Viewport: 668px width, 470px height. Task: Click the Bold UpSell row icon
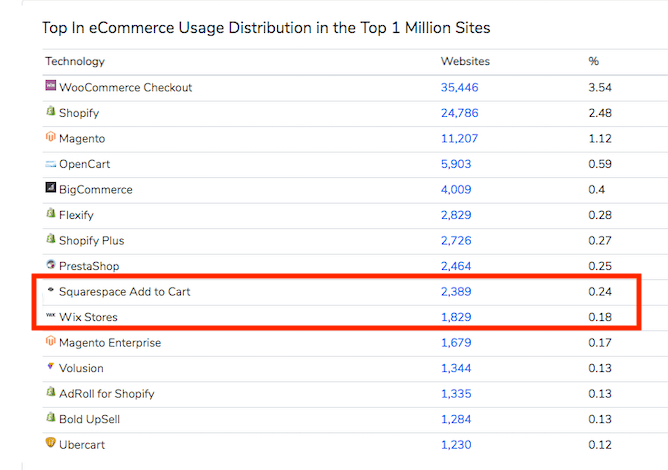tap(51, 417)
